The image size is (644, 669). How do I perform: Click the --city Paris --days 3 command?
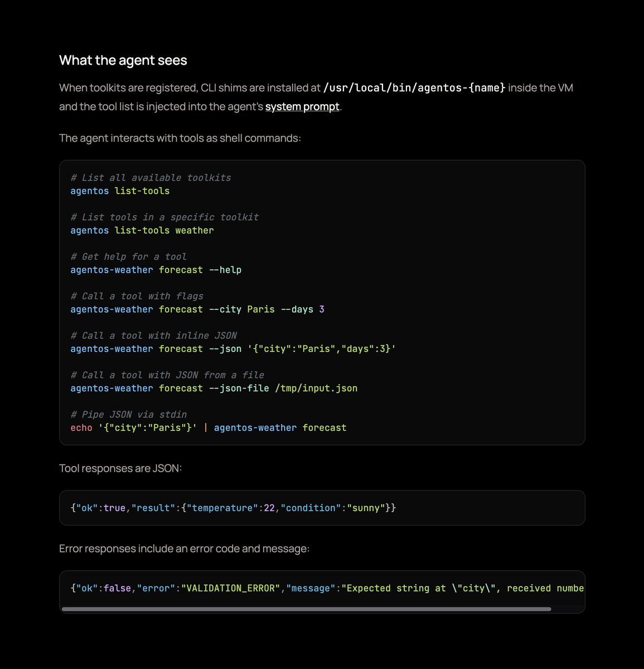click(197, 309)
